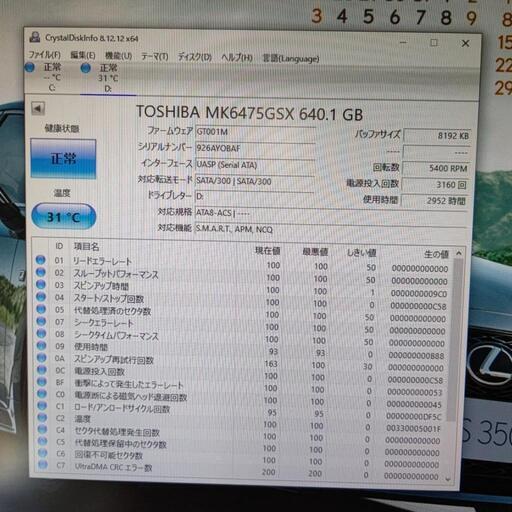The width and height of the screenshot is (512, 512).
Task: Click status orb for ID C5 row
Action: click(x=43, y=441)
